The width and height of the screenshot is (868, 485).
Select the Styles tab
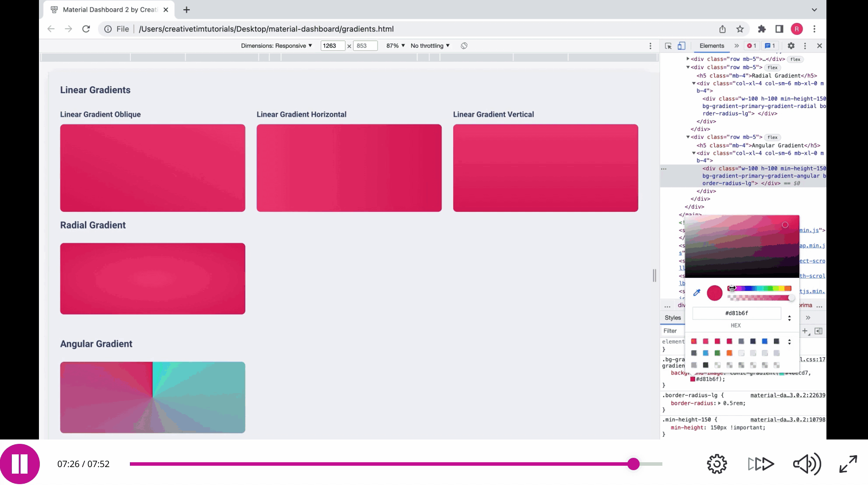click(672, 318)
